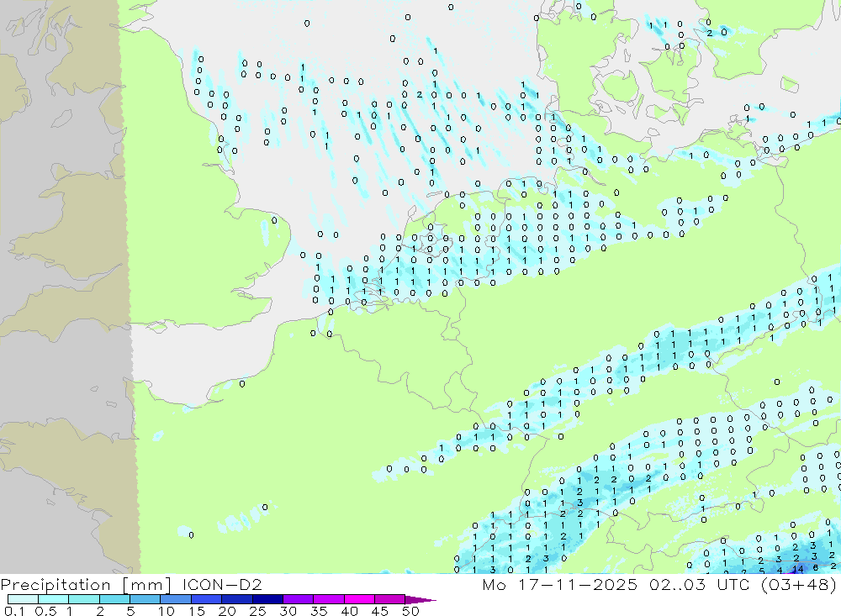Click the '(03+48)' forecast offset text

[799, 584]
